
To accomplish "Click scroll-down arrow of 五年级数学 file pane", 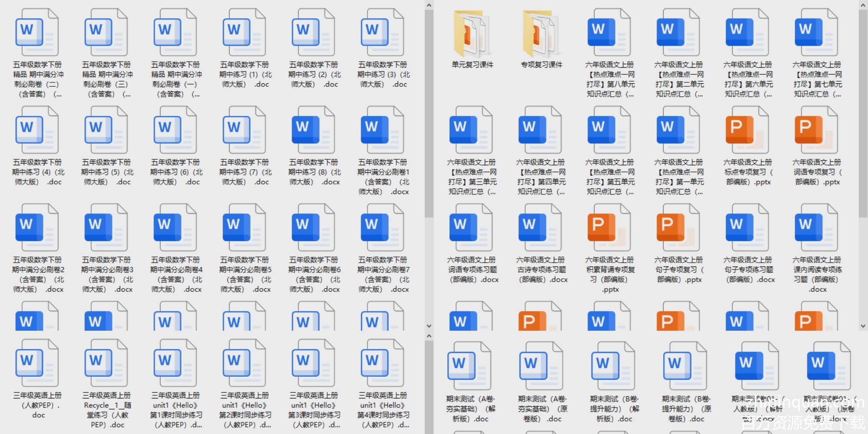I will click(x=429, y=326).
